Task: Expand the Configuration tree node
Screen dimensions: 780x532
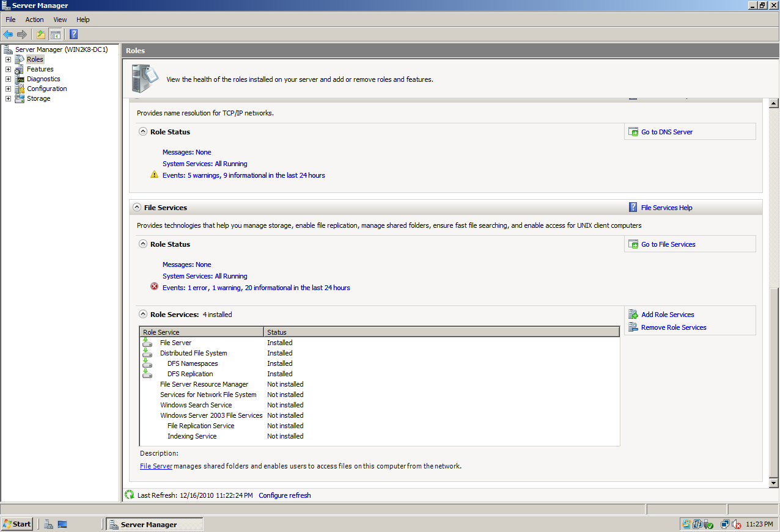Action: (x=8, y=89)
